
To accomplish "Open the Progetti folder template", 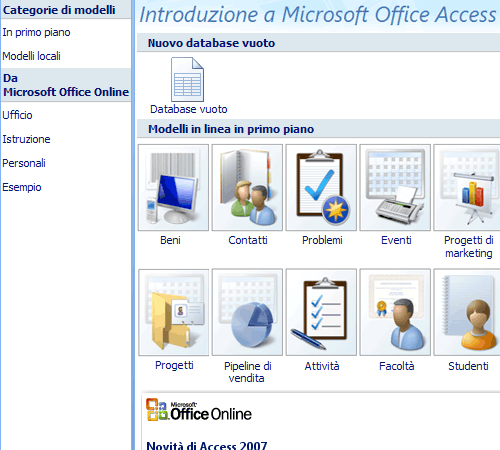I will click(173, 312).
